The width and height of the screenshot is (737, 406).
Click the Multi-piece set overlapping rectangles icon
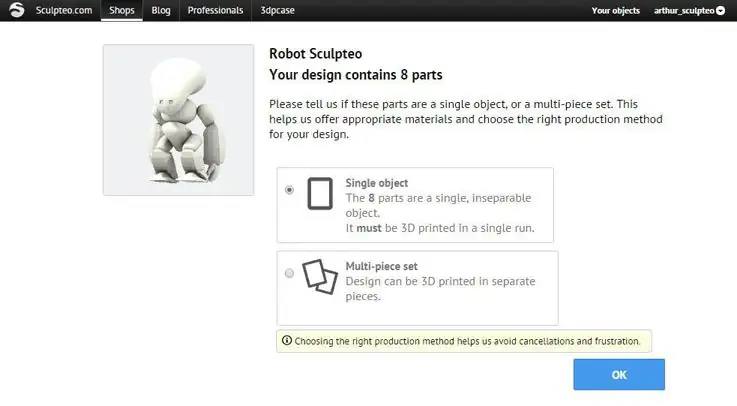click(320, 276)
